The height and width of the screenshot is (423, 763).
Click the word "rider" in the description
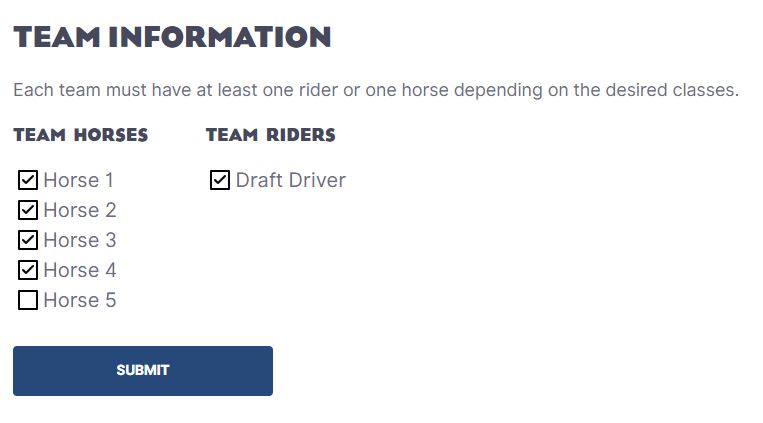point(318,90)
